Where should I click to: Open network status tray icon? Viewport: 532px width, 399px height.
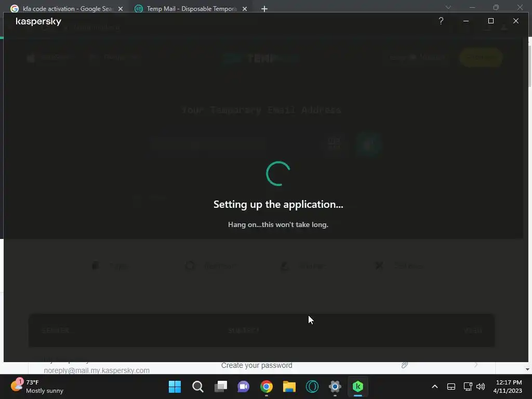468,387
